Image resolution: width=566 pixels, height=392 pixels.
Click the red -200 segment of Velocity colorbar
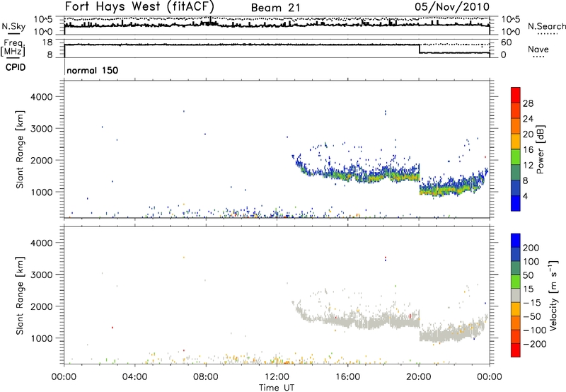tap(516, 350)
